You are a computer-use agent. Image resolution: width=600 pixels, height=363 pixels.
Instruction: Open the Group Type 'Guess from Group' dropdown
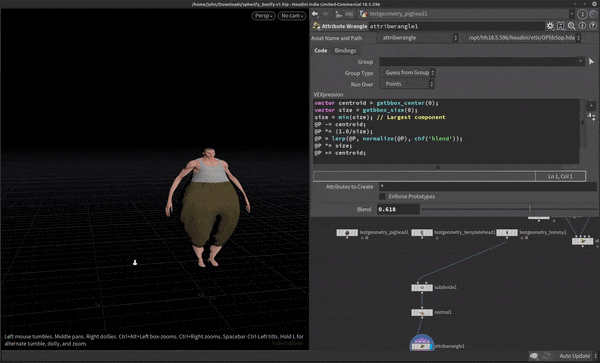(408, 73)
